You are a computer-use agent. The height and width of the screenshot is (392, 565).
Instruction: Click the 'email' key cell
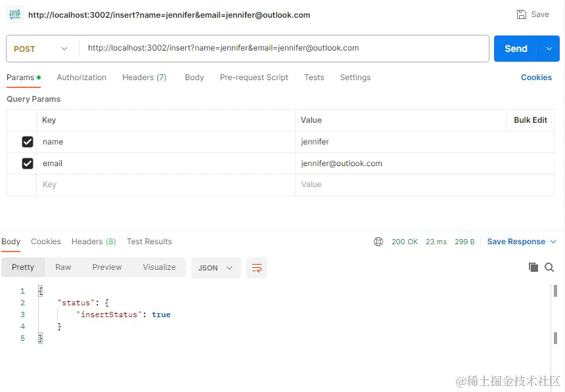pyautogui.click(x=166, y=163)
